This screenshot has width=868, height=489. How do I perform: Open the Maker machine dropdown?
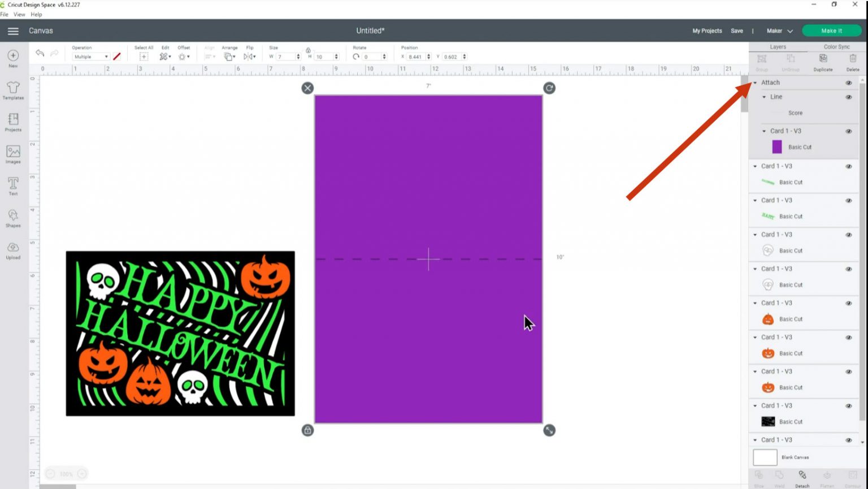click(779, 31)
